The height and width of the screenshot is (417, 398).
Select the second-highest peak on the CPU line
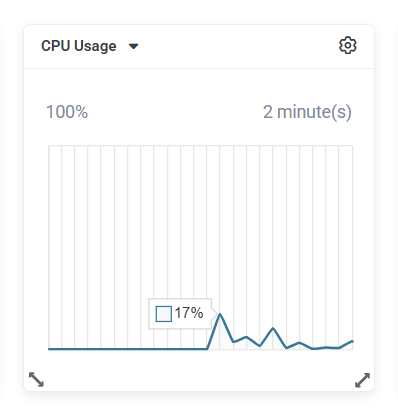click(x=273, y=328)
